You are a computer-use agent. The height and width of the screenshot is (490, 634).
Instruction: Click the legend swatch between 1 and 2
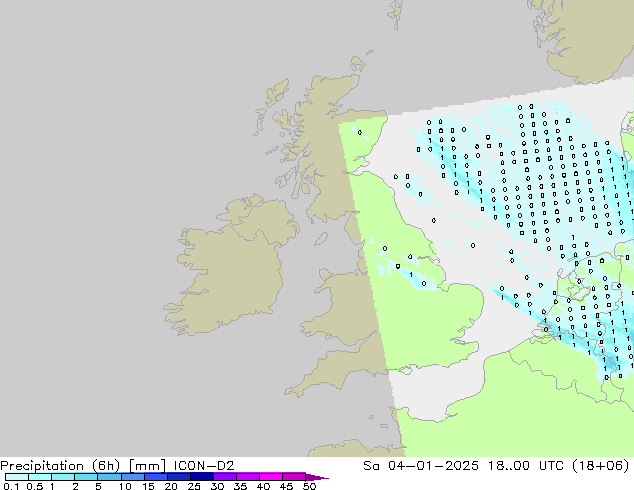click(x=63, y=477)
